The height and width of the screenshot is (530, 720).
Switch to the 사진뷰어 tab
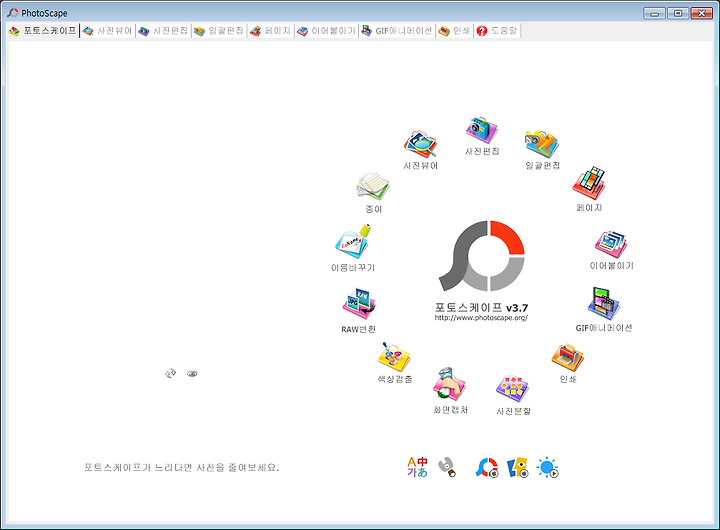[107, 31]
